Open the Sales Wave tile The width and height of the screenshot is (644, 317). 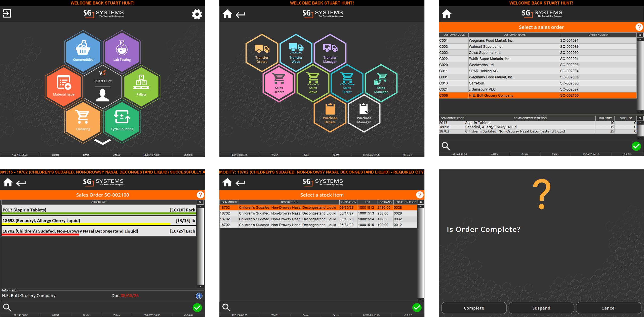pyautogui.click(x=313, y=83)
